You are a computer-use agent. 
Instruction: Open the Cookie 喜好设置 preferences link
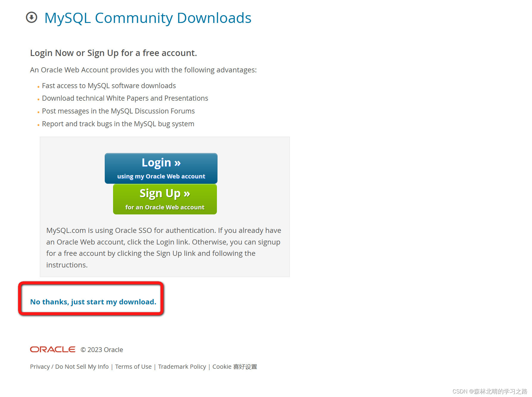pos(235,367)
